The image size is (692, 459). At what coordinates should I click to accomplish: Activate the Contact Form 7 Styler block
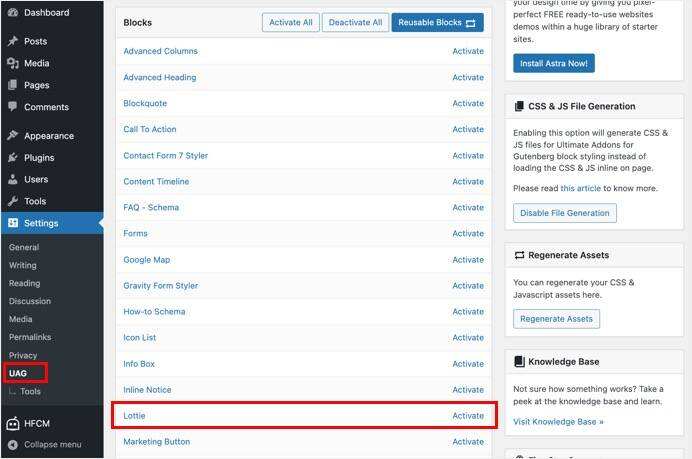(468, 156)
